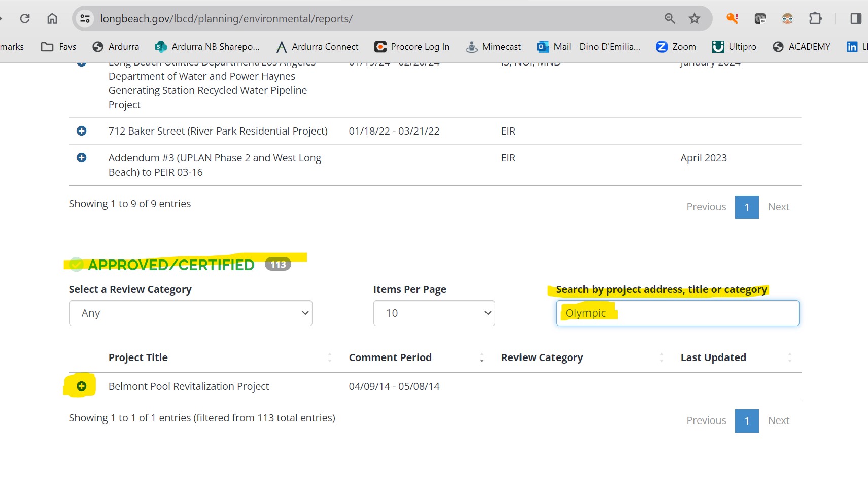The image size is (868, 488).
Task: Sort the table by Comment Period
Action: click(390, 357)
